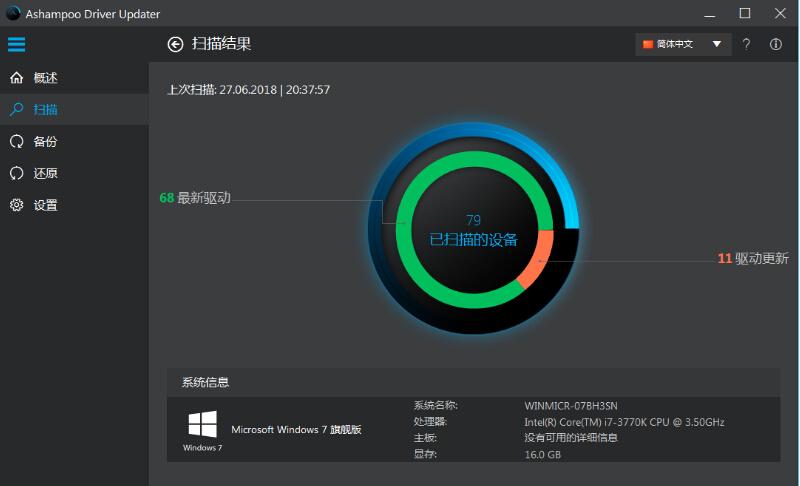Click the language dropdown arrow
Screen dimensions: 800x486
click(716, 44)
